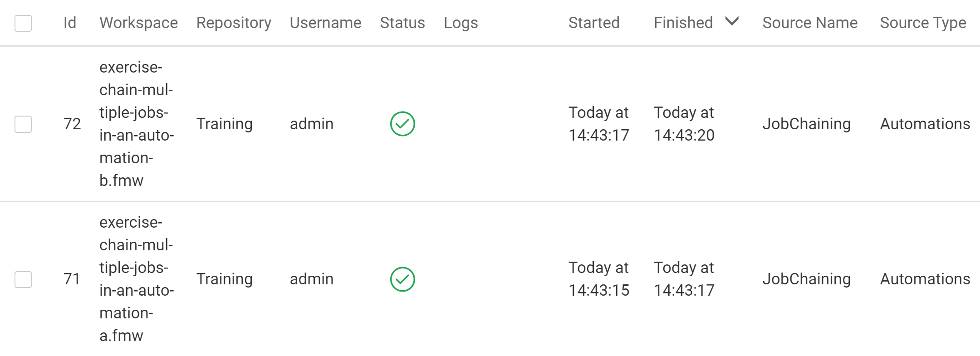Toggle the select-all checkbox in header
The height and width of the screenshot is (356, 980).
tap(23, 23)
